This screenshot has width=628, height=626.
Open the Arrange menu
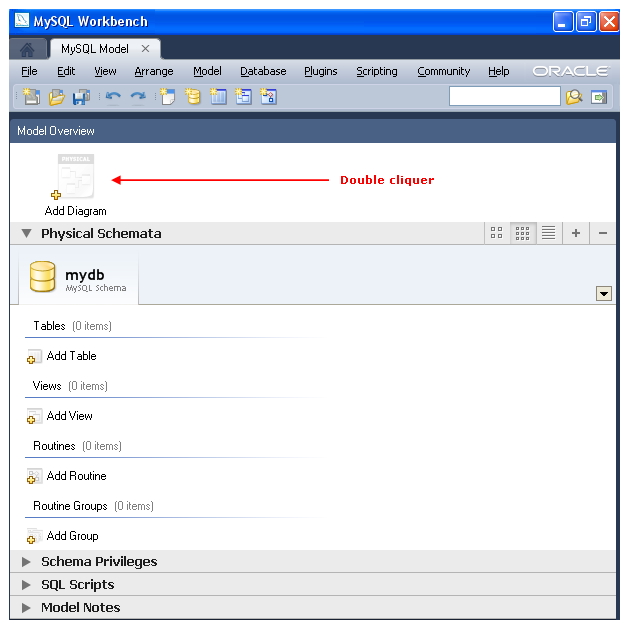tap(154, 71)
